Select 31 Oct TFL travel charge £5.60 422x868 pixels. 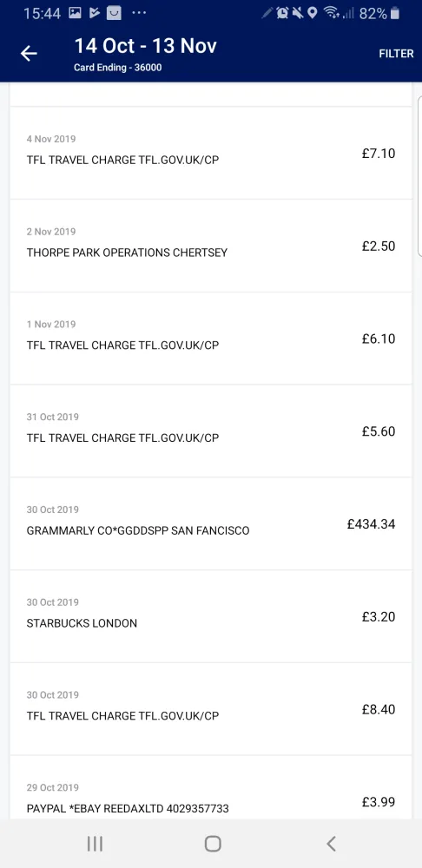point(211,431)
